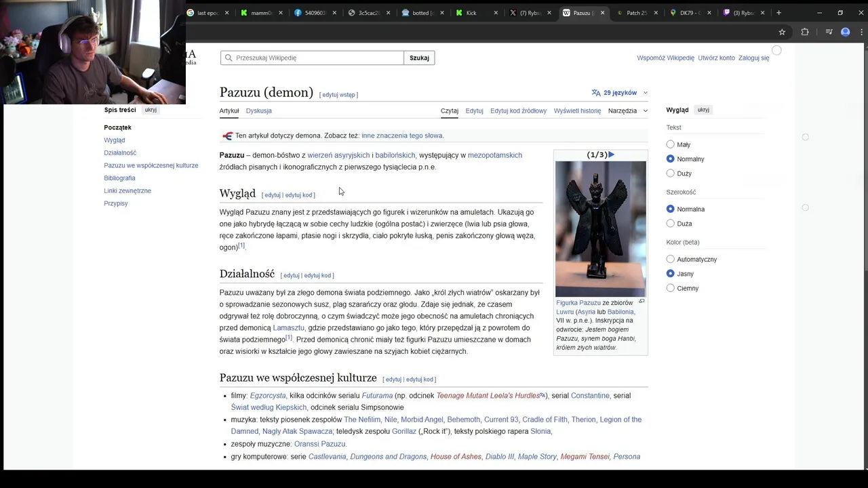Close the 'last epoch' browser tab
The width and height of the screenshot is (868, 488).
tap(226, 13)
